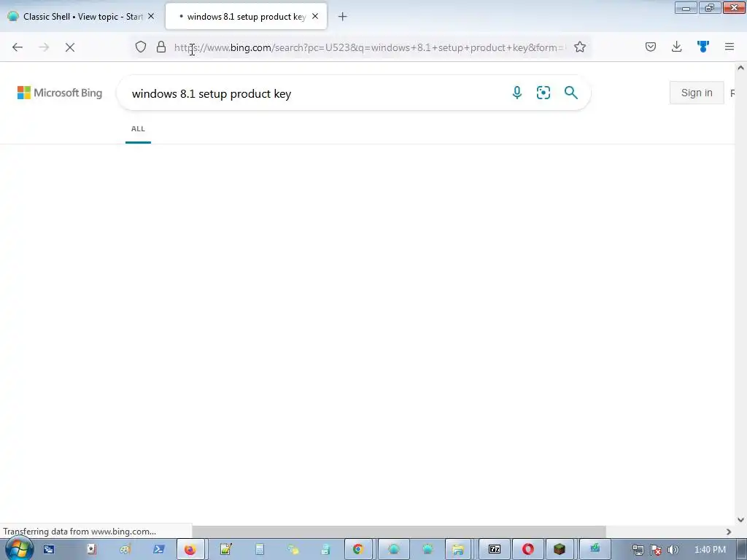Go back to the previous page
Image resolution: width=747 pixels, height=560 pixels.
coord(18,47)
